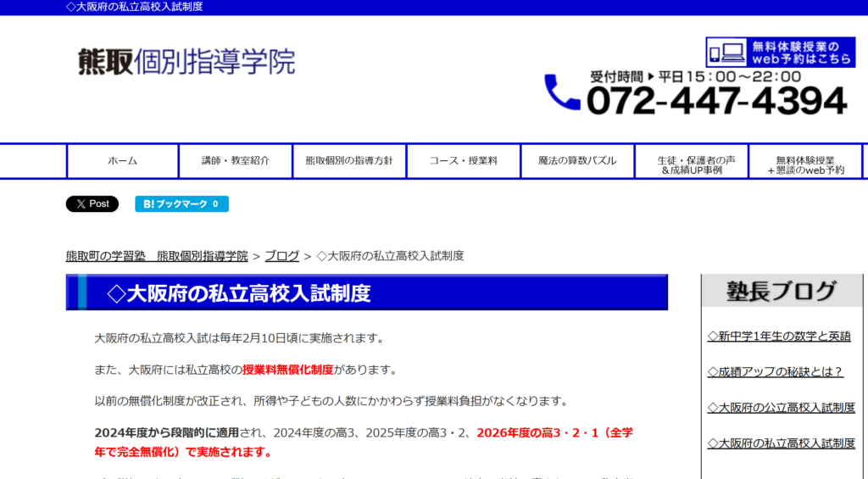
Task: Go to ホーム in navigation bar
Action: [x=122, y=161]
